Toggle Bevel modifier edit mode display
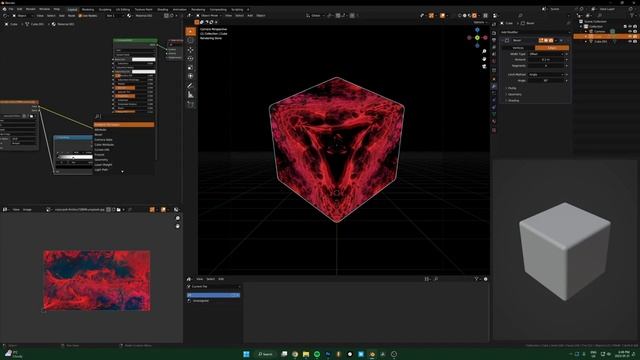 coord(541,40)
